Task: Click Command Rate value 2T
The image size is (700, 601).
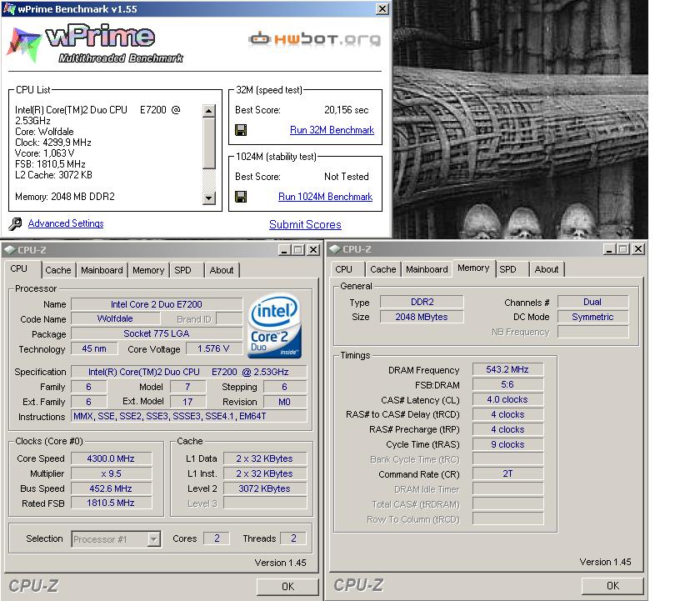Action: tap(507, 473)
